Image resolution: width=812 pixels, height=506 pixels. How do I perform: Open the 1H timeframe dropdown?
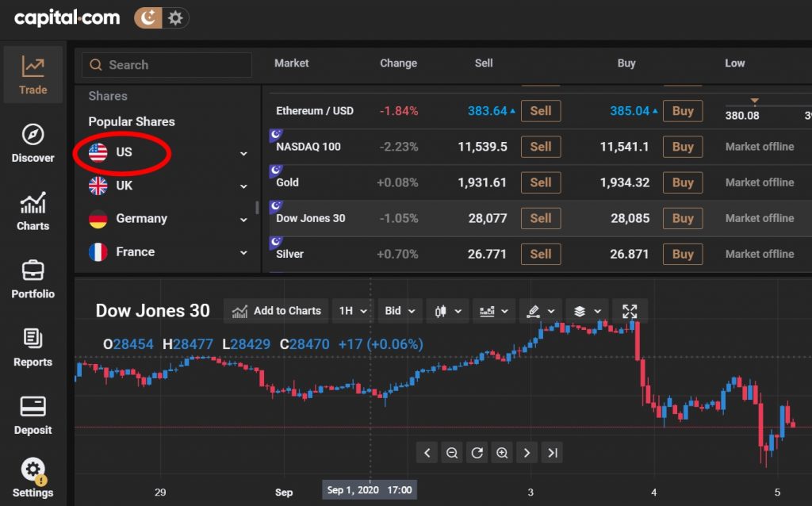pos(353,311)
